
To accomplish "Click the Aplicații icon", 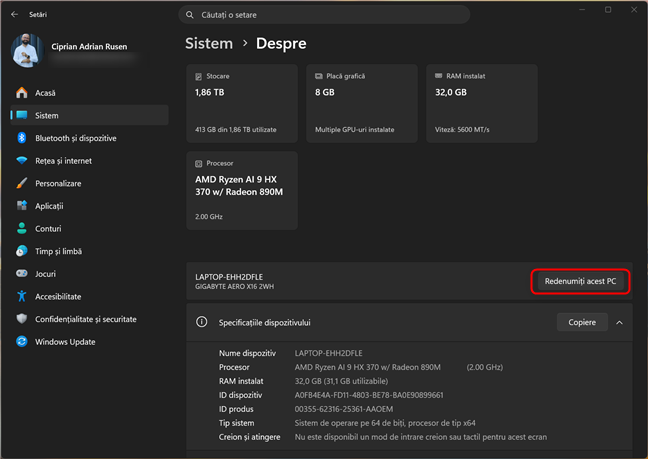I will pyautogui.click(x=22, y=205).
